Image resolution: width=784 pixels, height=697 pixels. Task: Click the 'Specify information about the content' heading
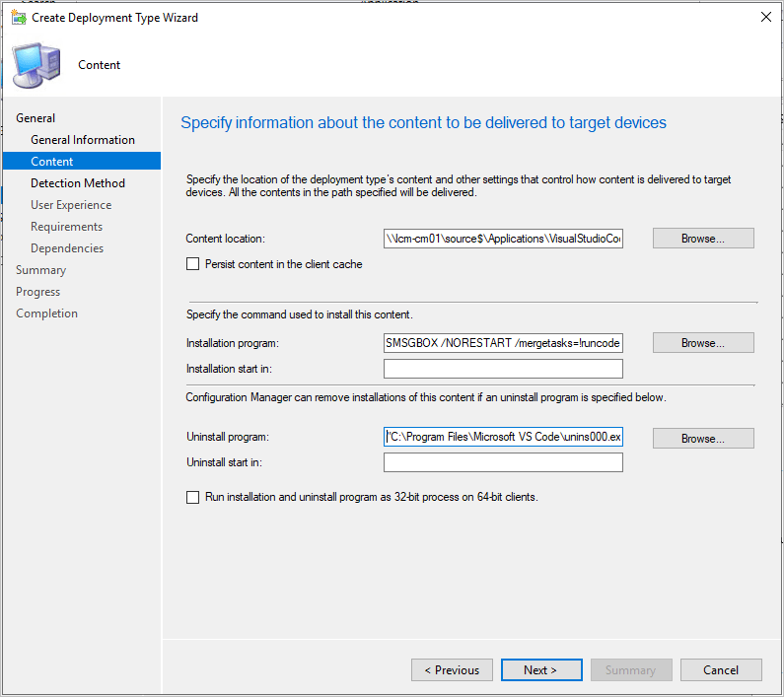point(423,122)
